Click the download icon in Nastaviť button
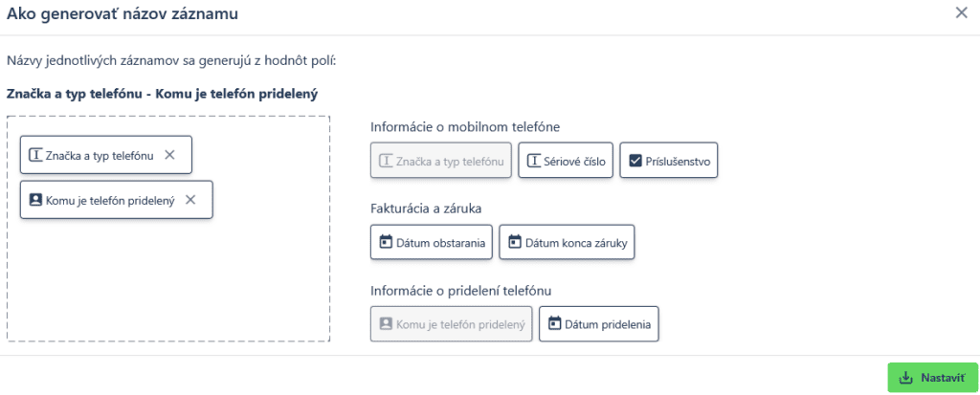Viewport: 980px width, 395px height. [905, 378]
